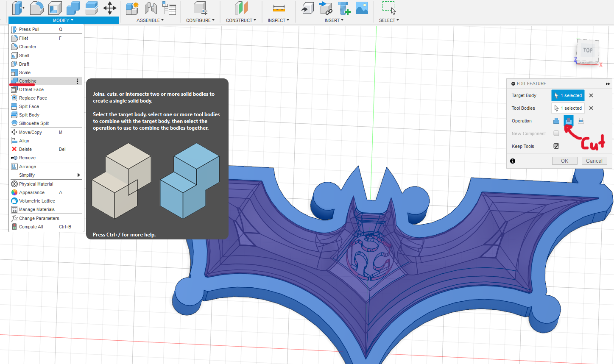Open the CONSTRUCT dropdown
614x364 pixels.
click(241, 20)
